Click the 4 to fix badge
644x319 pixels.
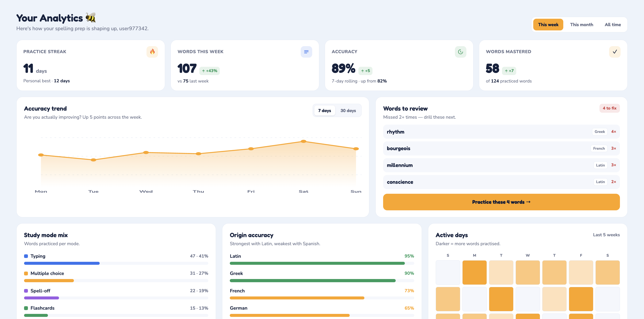click(x=609, y=108)
